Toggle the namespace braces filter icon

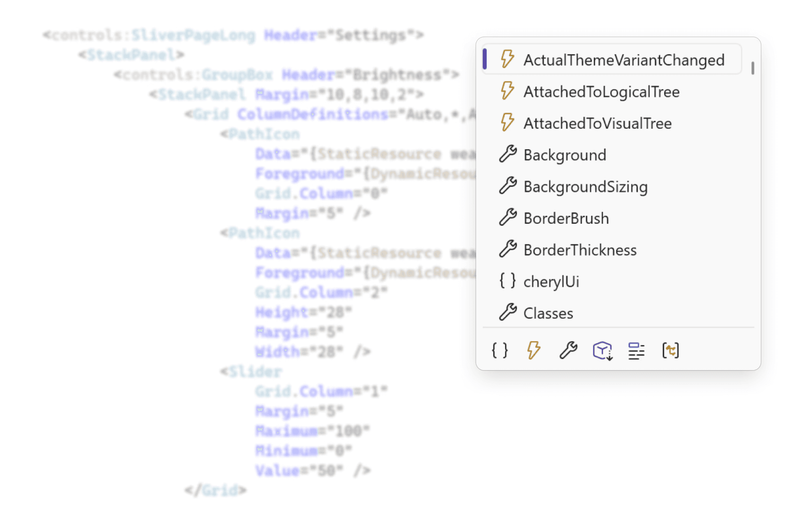point(500,350)
